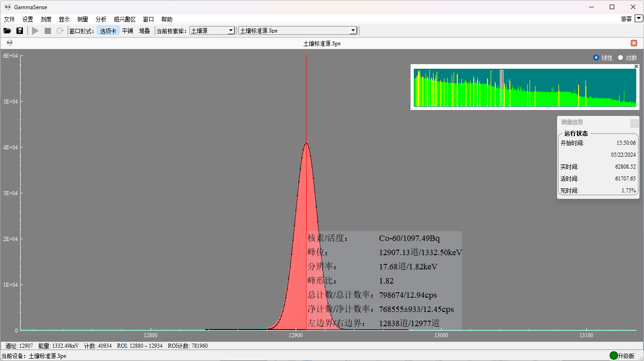Open the 感兴趣区 menu
644x361 pixels.
tap(125, 19)
